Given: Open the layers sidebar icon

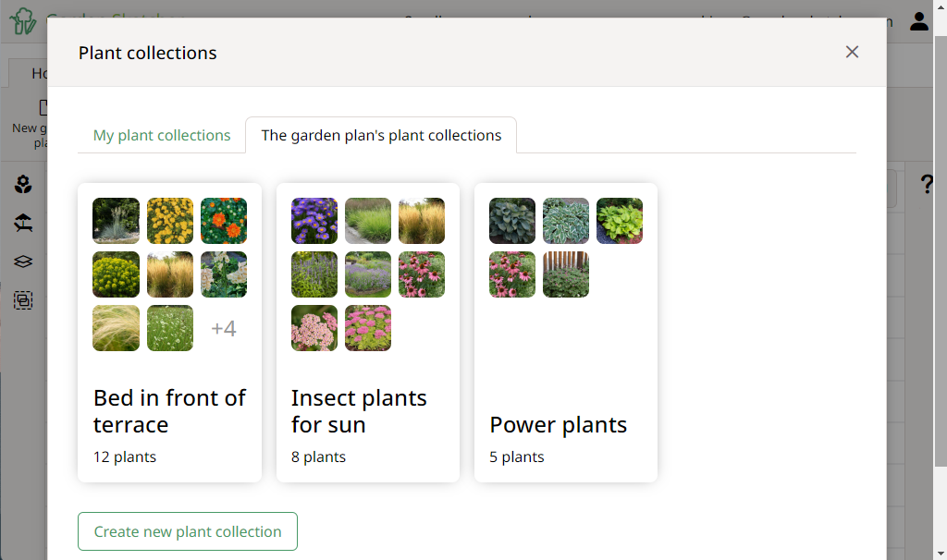Looking at the screenshot, I should tap(23, 262).
